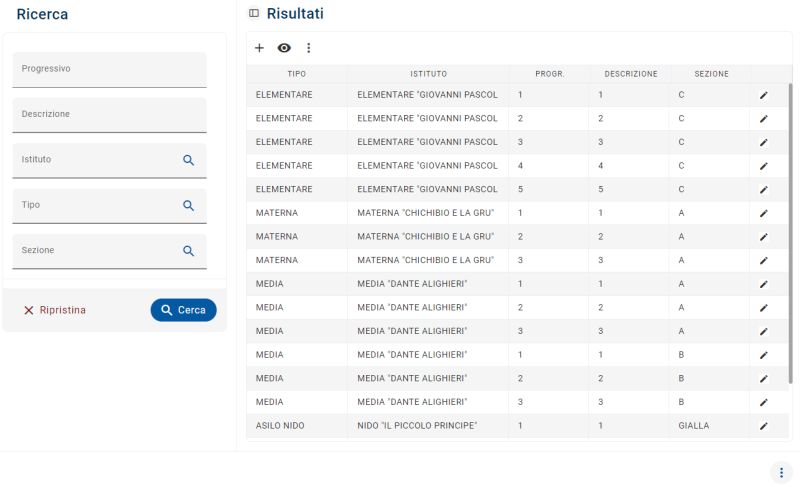Edit ELEMENTARE row with progressivo 1
This screenshot has width=800, height=487.
click(x=763, y=95)
